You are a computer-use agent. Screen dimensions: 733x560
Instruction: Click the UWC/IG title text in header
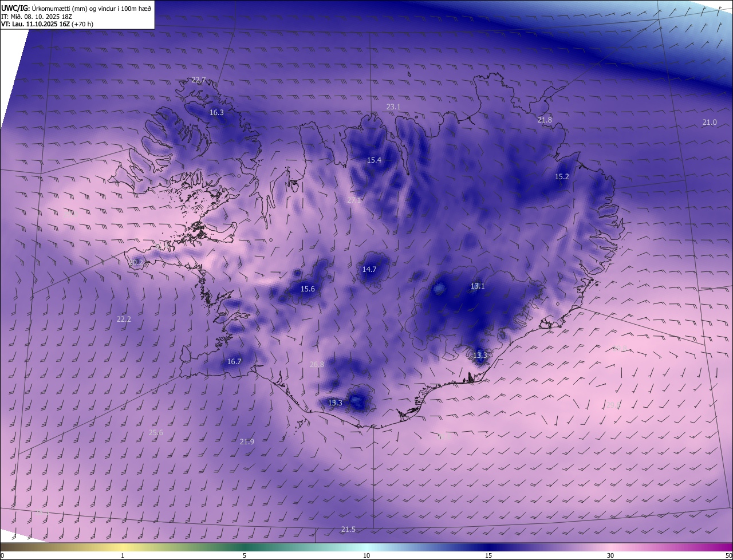tap(15, 9)
